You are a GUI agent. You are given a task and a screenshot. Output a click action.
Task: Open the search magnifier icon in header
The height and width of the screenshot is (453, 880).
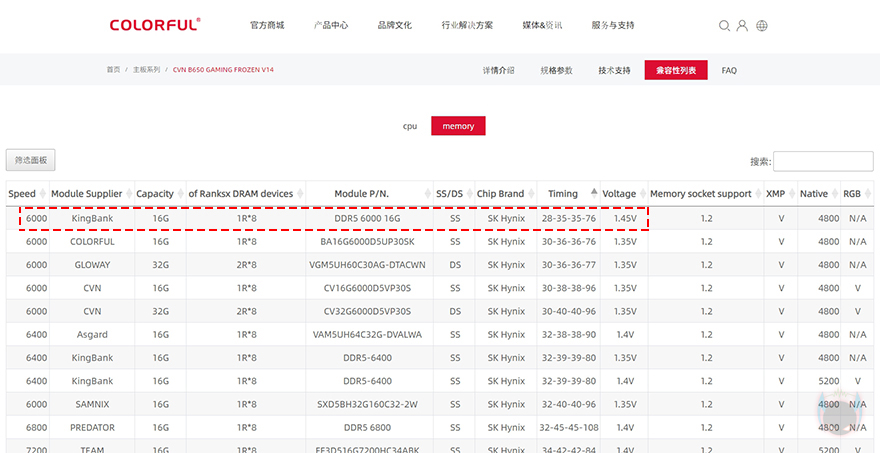724,26
